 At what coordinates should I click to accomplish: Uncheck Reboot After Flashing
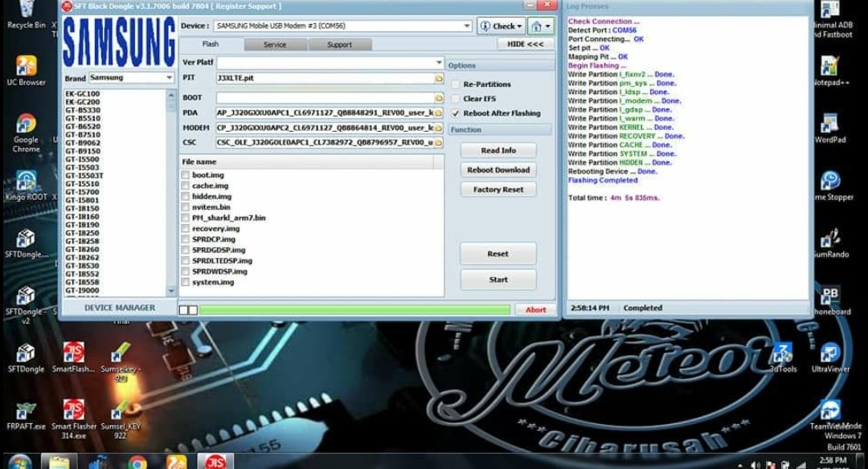click(x=456, y=113)
